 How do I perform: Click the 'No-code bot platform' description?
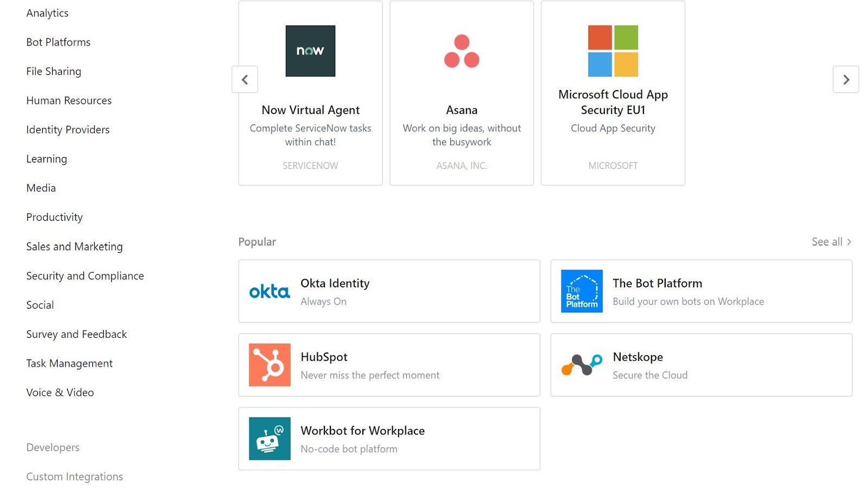click(349, 449)
